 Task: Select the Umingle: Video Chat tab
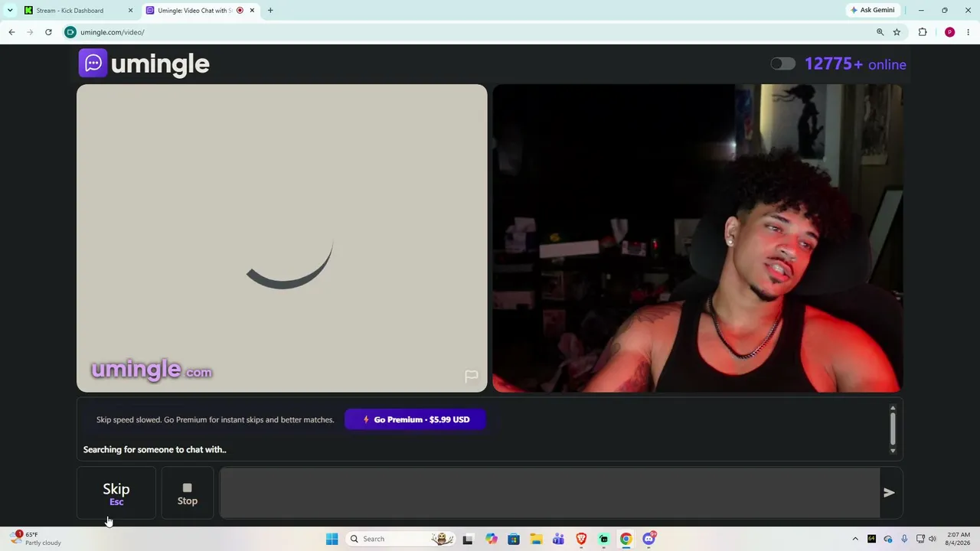(x=201, y=11)
